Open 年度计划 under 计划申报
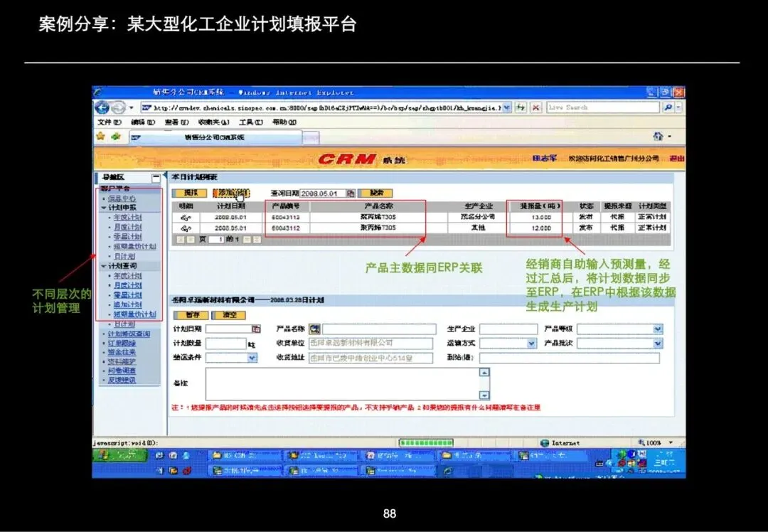Image resolution: width=768 pixels, height=532 pixels. pos(128,218)
